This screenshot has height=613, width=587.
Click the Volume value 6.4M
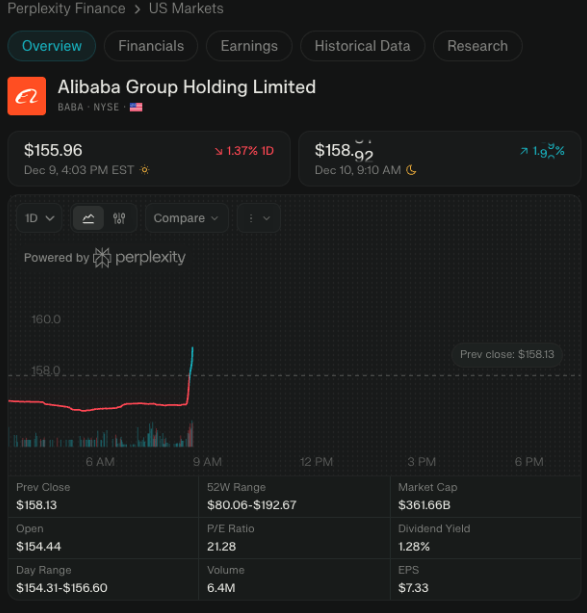(221, 588)
